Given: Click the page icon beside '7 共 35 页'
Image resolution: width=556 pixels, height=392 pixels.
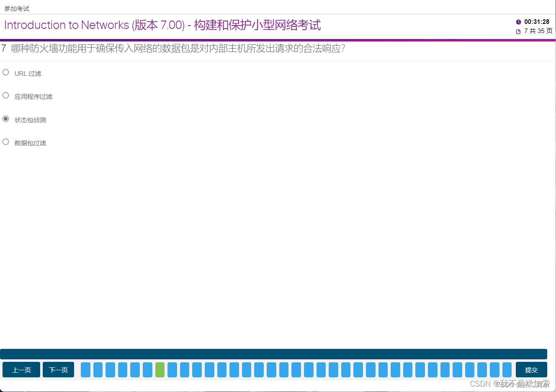Looking at the screenshot, I should [x=518, y=31].
